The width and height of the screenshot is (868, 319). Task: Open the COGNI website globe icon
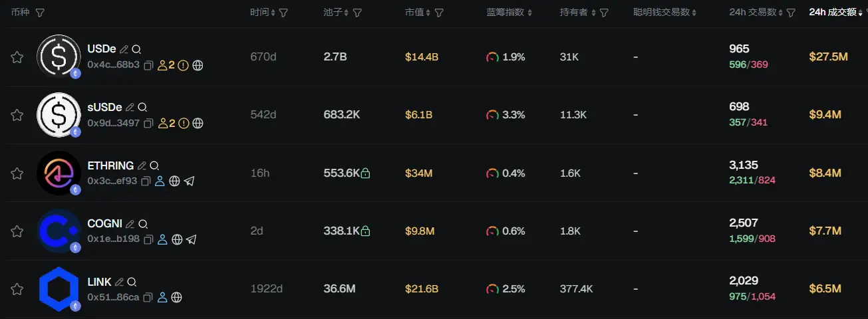[177, 239]
